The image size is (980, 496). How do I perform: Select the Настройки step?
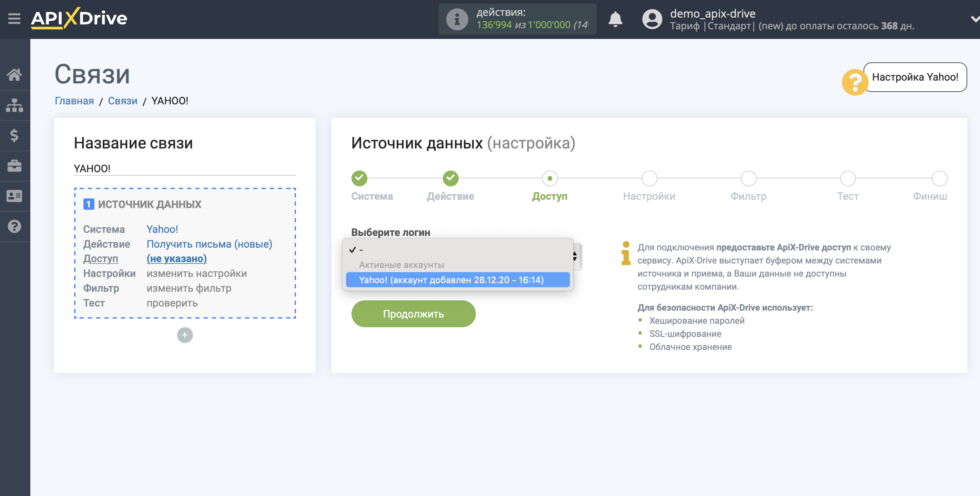[649, 178]
